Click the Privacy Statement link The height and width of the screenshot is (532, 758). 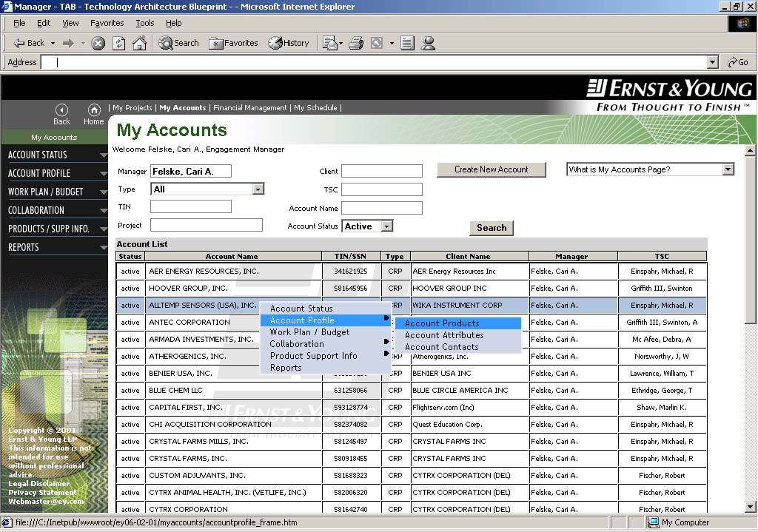42,492
